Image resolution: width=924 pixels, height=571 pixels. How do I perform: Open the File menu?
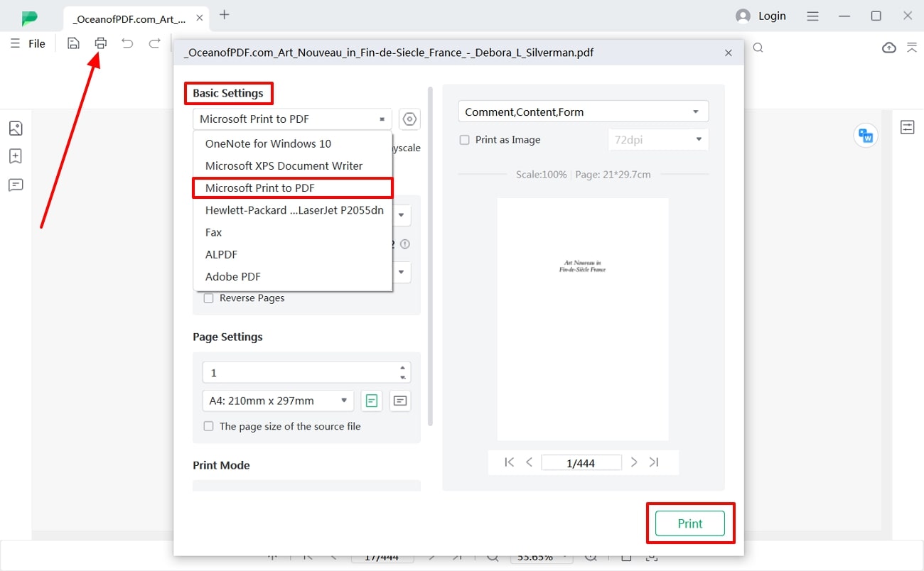point(37,43)
